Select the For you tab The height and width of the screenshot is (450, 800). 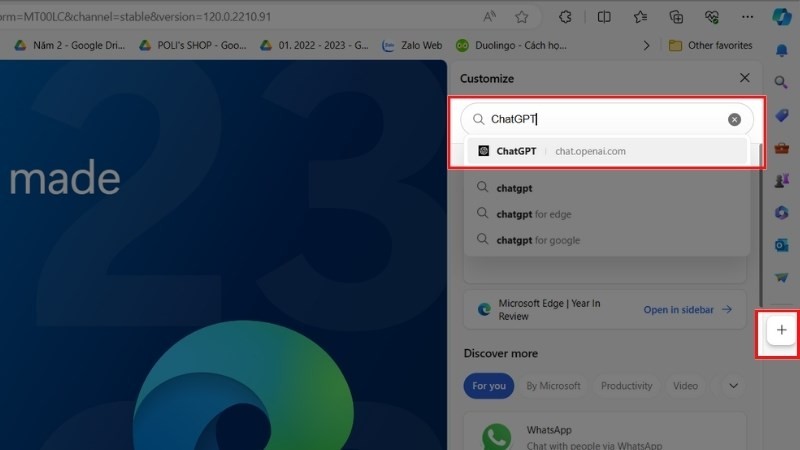pyautogui.click(x=488, y=386)
